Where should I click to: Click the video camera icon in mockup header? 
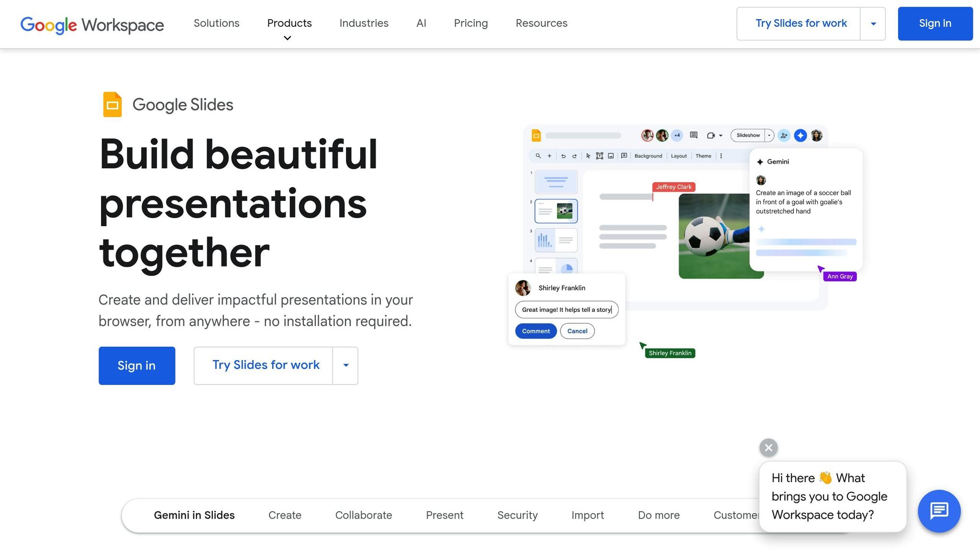[x=711, y=135]
